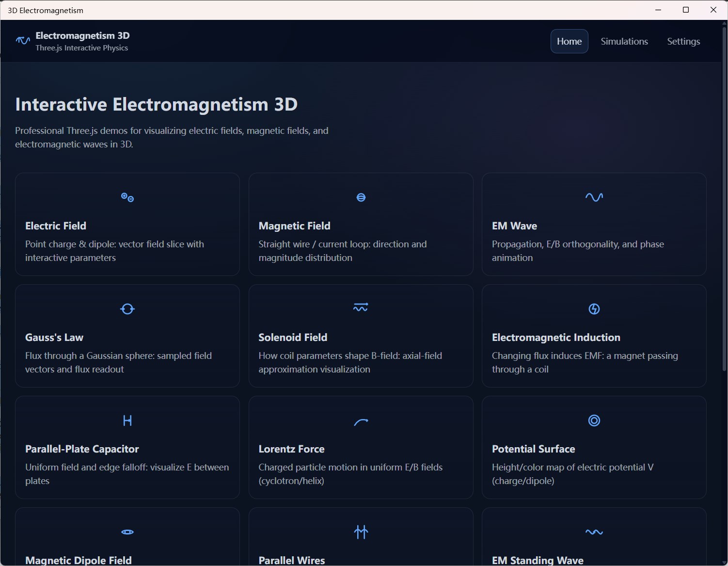Select the Solenoid Field coil icon
Viewport: 728px width, 566px height.
pyautogui.click(x=361, y=307)
